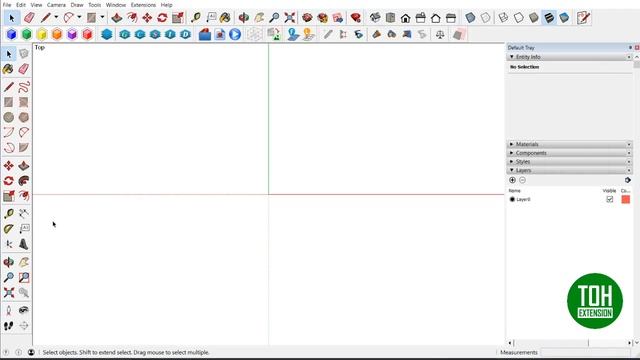Select the Make Component tool

pos(24,53)
